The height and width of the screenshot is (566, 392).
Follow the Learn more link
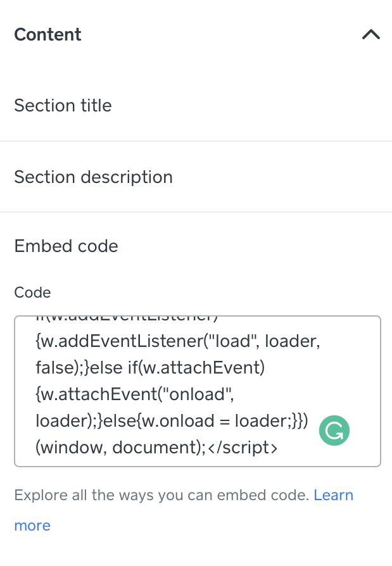pyautogui.click(x=333, y=495)
